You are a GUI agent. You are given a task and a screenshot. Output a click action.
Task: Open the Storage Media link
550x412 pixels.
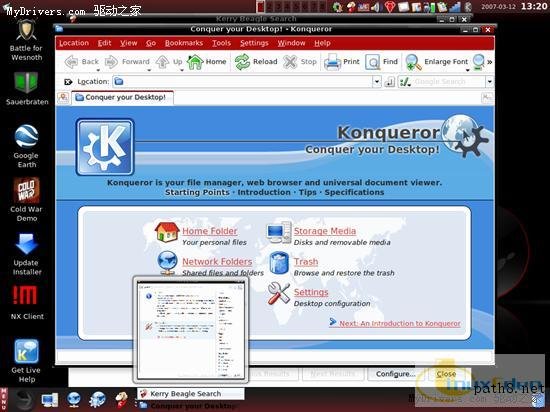click(325, 231)
